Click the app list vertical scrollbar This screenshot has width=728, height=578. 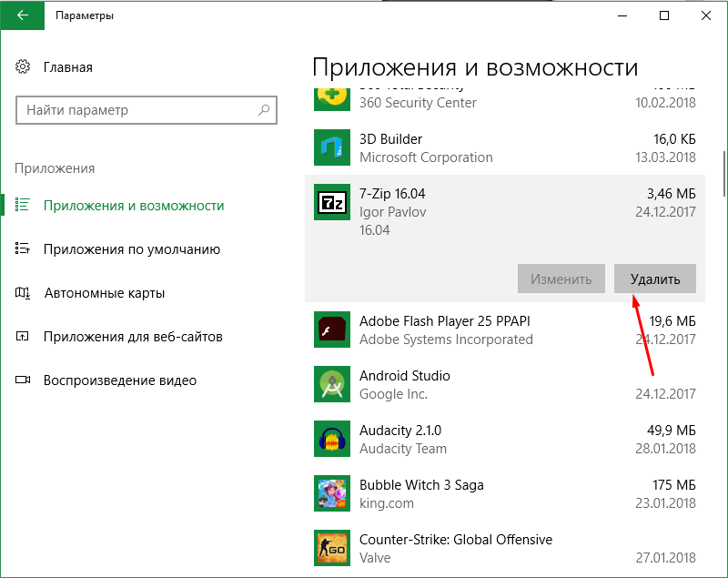tap(723, 174)
